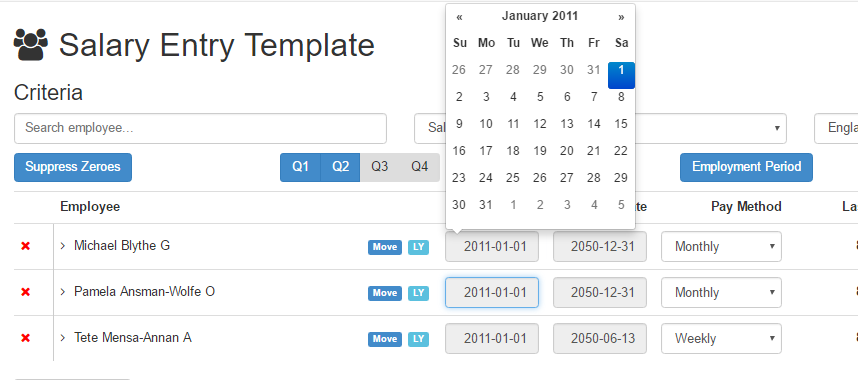Click the LY badge for Michael Blythe
The height and width of the screenshot is (380, 858).
click(419, 247)
